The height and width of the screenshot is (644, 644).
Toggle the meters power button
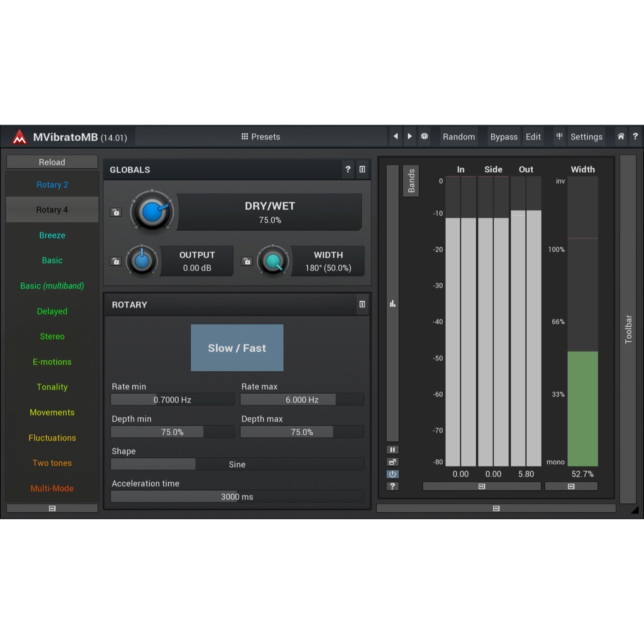[x=392, y=474]
